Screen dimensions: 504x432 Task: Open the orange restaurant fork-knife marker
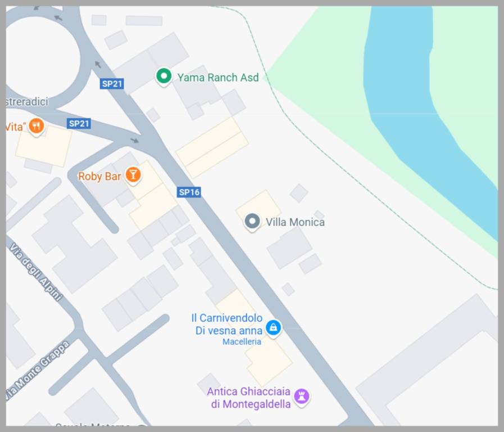point(37,126)
